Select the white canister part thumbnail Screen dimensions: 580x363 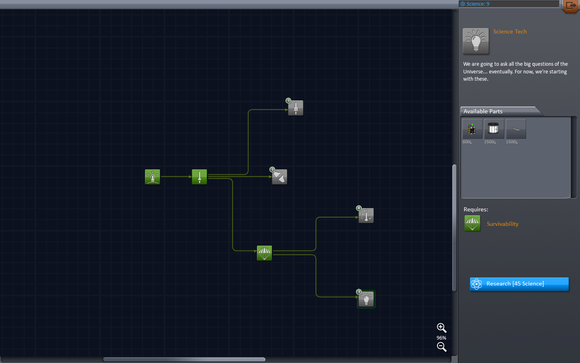coord(494,129)
